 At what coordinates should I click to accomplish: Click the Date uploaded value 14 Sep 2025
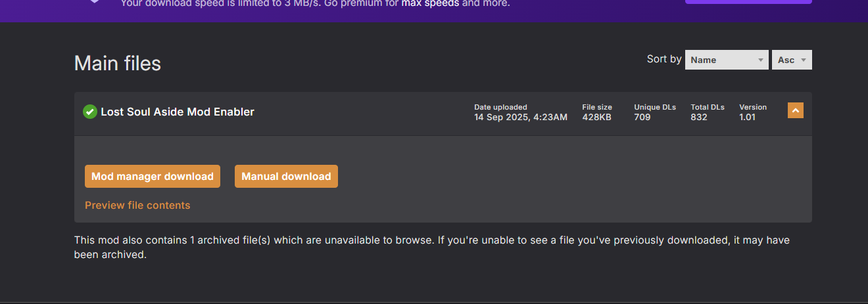[520, 117]
